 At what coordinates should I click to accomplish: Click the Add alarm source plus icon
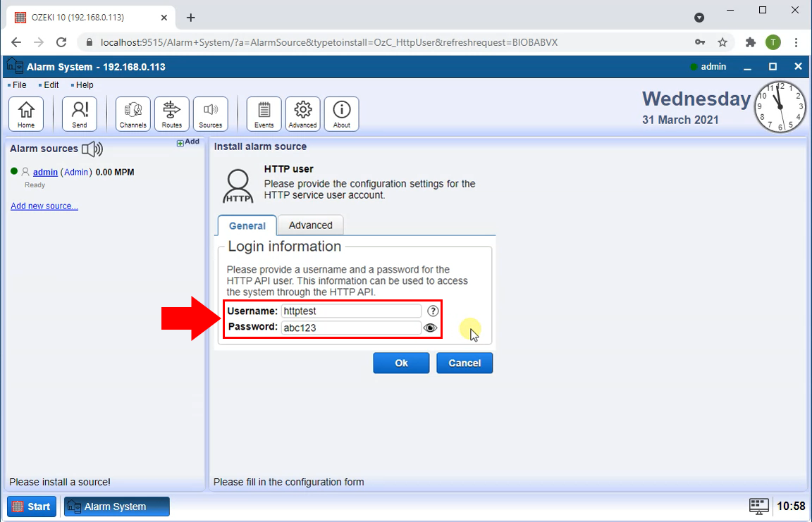tap(180, 143)
